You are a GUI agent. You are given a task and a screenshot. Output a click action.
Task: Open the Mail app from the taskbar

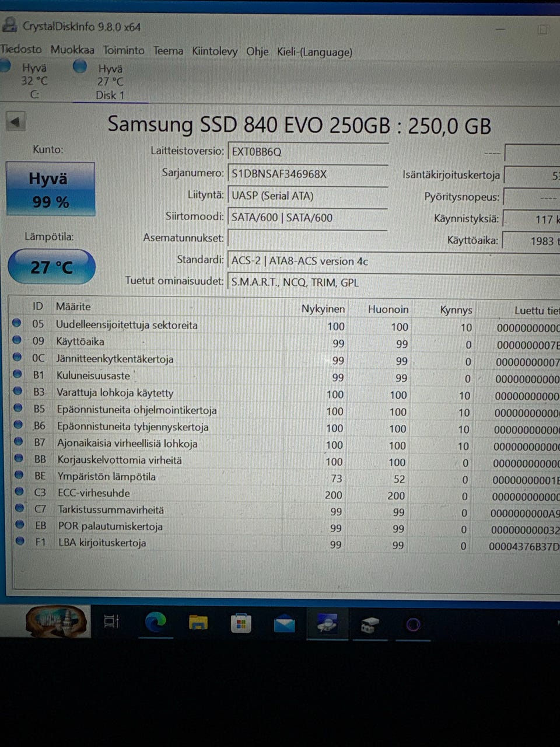284,624
